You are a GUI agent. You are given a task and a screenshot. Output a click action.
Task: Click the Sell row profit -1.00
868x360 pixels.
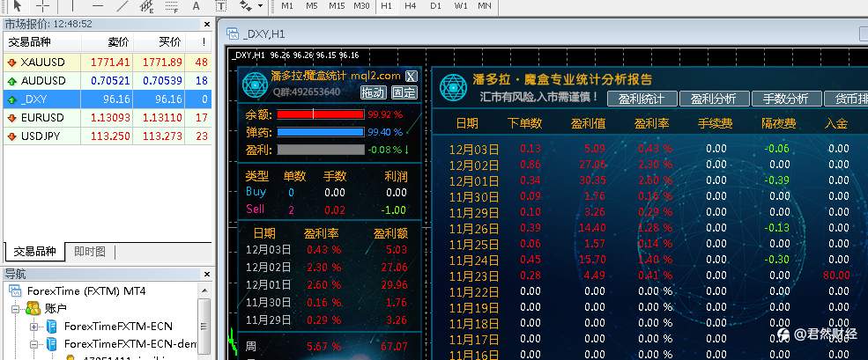click(394, 210)
